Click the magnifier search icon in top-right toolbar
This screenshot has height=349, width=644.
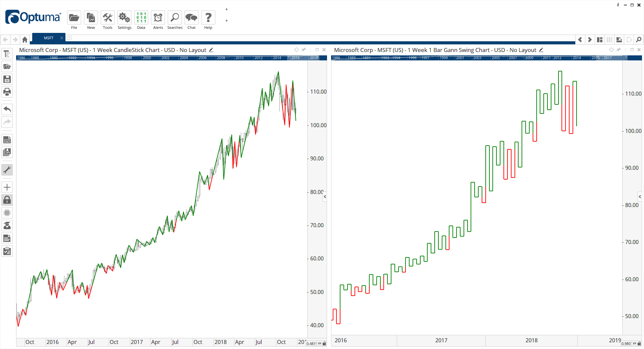(639, 40)
